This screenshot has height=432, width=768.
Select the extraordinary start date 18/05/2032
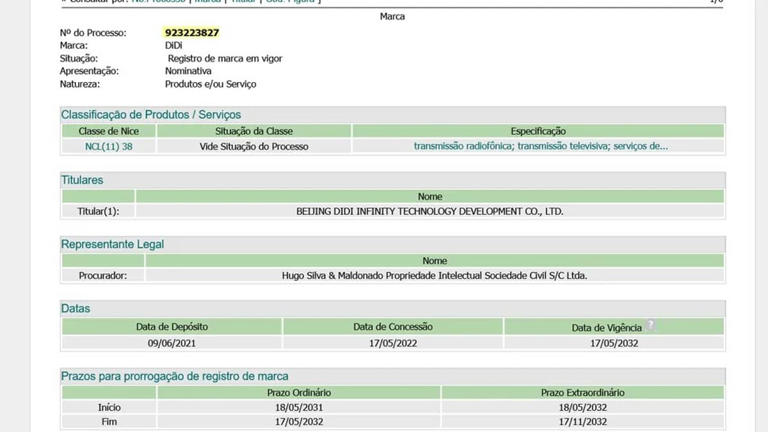[582, 408]
